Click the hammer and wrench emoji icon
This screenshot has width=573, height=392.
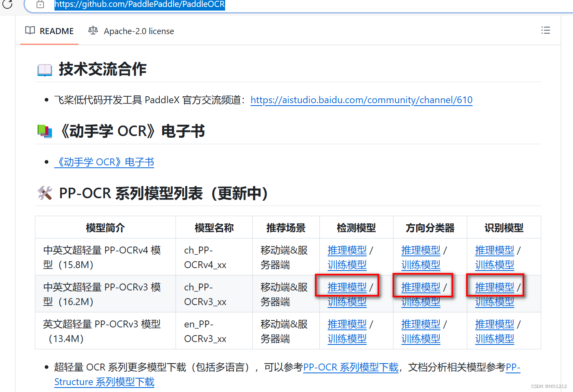[45, 193]
